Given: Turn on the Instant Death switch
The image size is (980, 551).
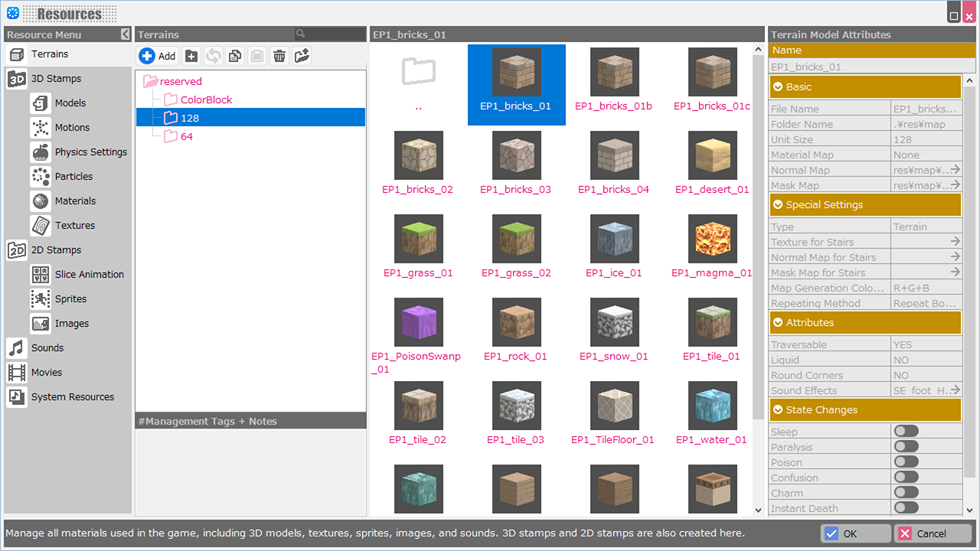Looking at the screenshot, I should 906,508.
